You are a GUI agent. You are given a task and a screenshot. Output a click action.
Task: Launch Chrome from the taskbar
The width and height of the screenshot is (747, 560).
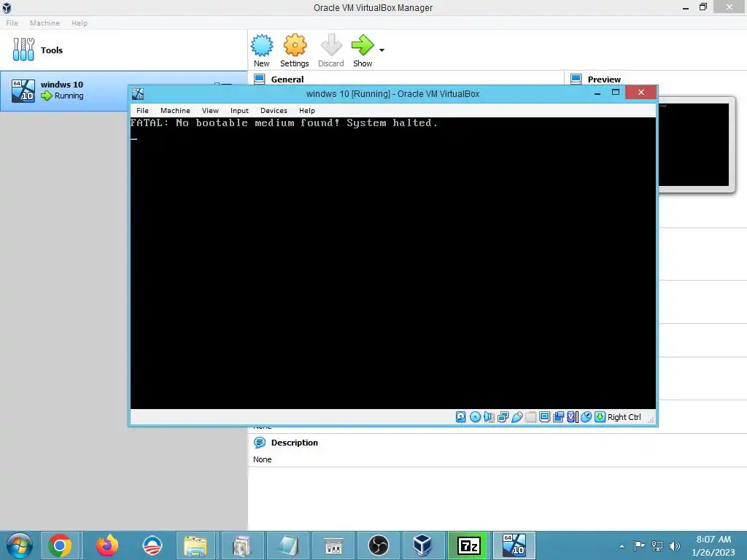tap(60, 545)
